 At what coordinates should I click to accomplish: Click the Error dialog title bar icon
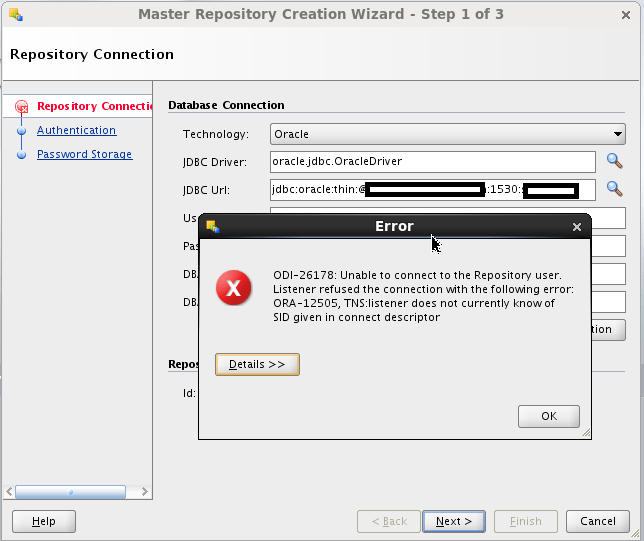pyautogui.click(x=213, y=226)
